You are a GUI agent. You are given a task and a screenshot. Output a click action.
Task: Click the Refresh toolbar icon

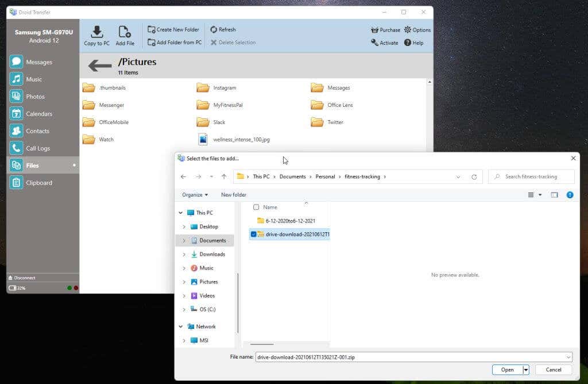214,29
